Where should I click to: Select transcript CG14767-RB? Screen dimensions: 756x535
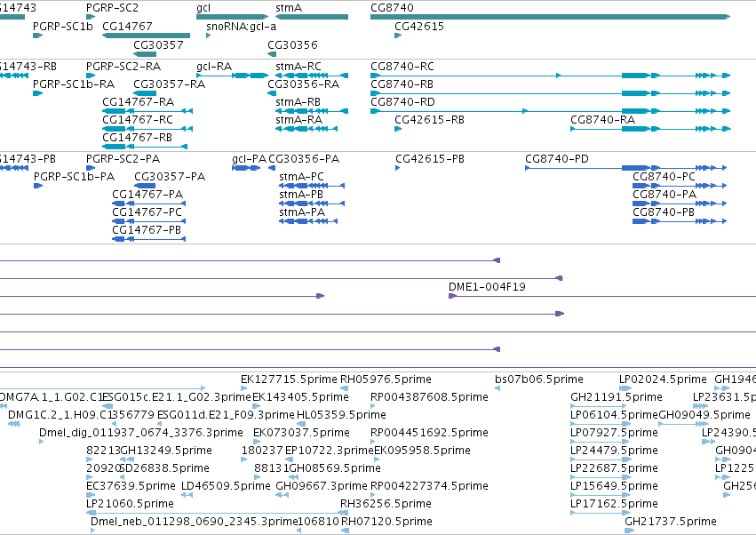point(145,147)
